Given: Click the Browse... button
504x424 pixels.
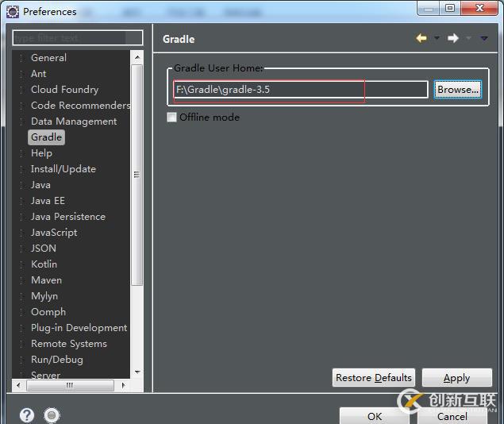Looking at the screenshot, I should (x=458, y=90).
